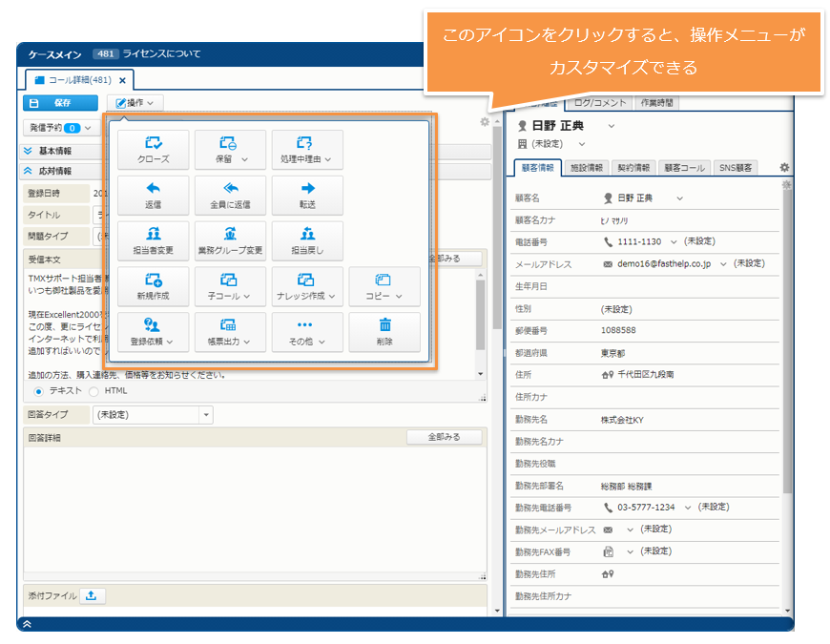830x644 pixels.
Task: Open the ログ/コメント tab
Action: coord(601,102)
